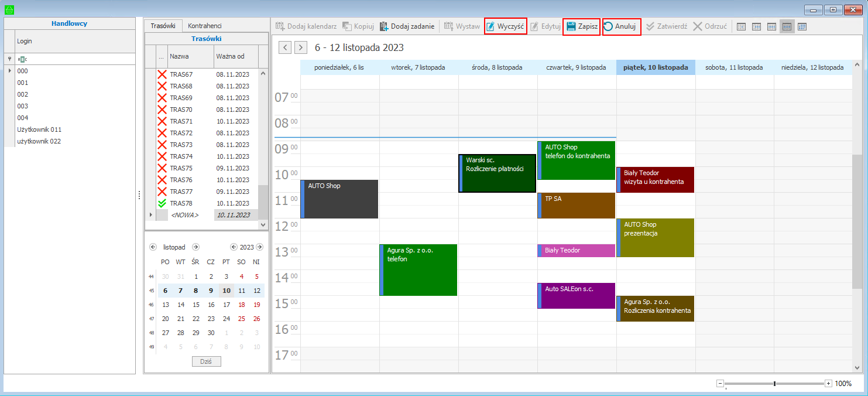The height and width of the screenshot is (396, 868).
Task: Expand the NOWA trasówka row arrow
Action: (150, 215)
